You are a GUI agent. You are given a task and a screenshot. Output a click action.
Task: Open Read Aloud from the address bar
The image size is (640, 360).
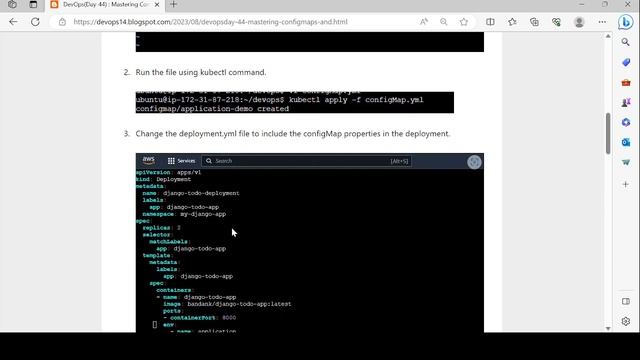pyautogui.click(x=424, y=22)
